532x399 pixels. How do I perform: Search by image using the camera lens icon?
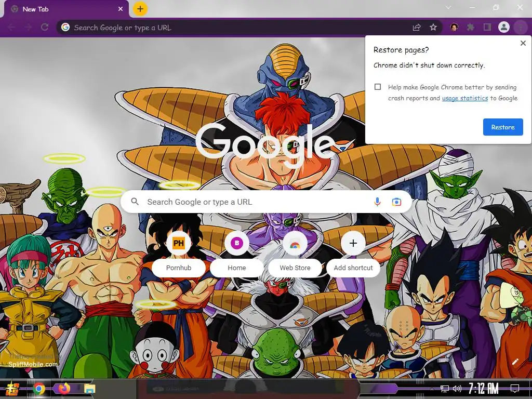pos(396,202)
